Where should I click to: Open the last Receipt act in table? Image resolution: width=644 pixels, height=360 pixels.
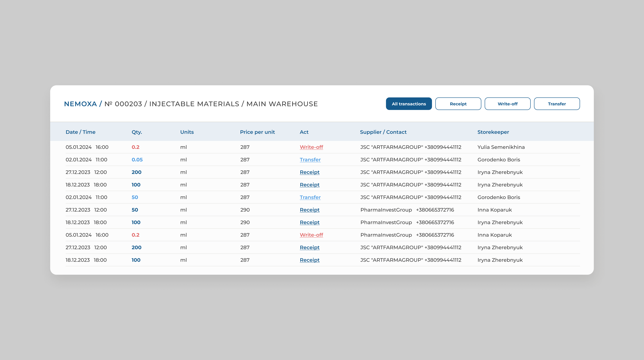coord(309,260)
